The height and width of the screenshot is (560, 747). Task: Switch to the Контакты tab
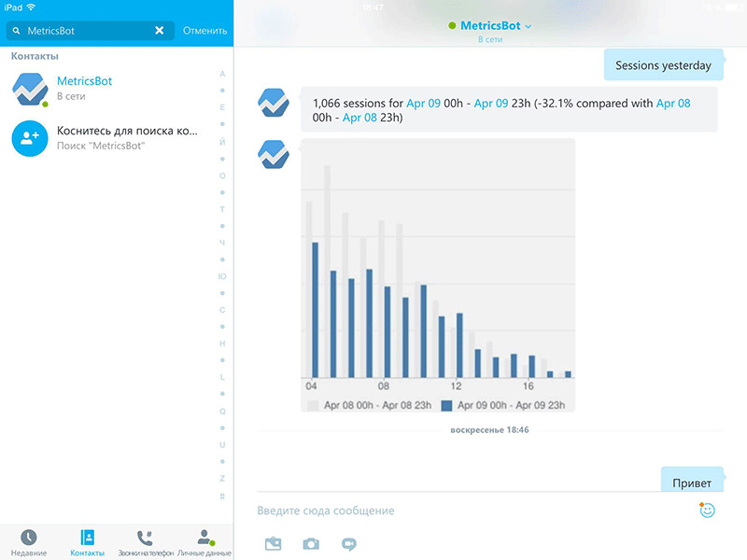point(87,543)
